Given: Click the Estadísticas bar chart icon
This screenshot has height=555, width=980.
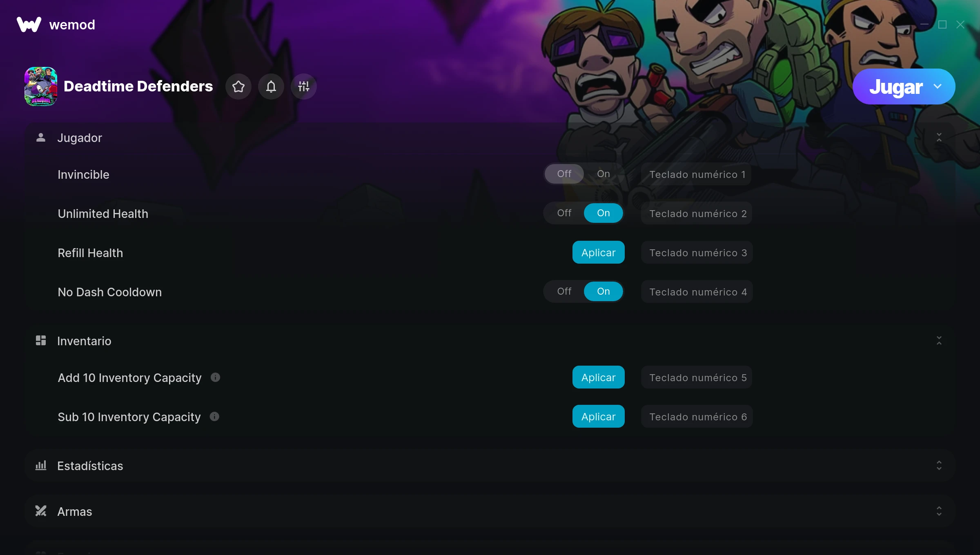Looking at the screenshot, I should point(41,465).
